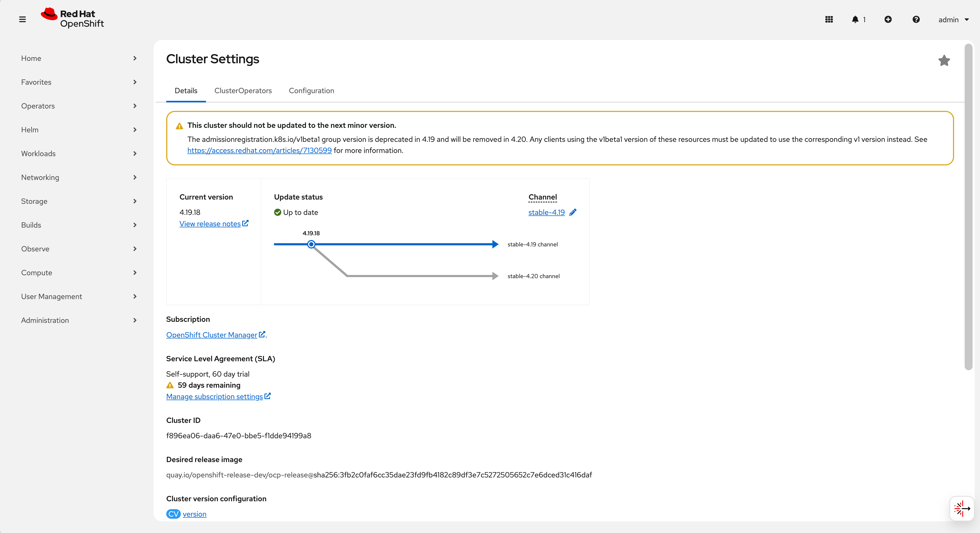This screenshot has height=533, width=980.
Task: Open the application launcher grid
Action: tap(829, 19)
